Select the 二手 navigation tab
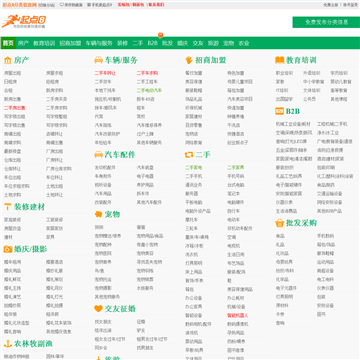Screen dimensions: 360x360 tap(138, 43)
